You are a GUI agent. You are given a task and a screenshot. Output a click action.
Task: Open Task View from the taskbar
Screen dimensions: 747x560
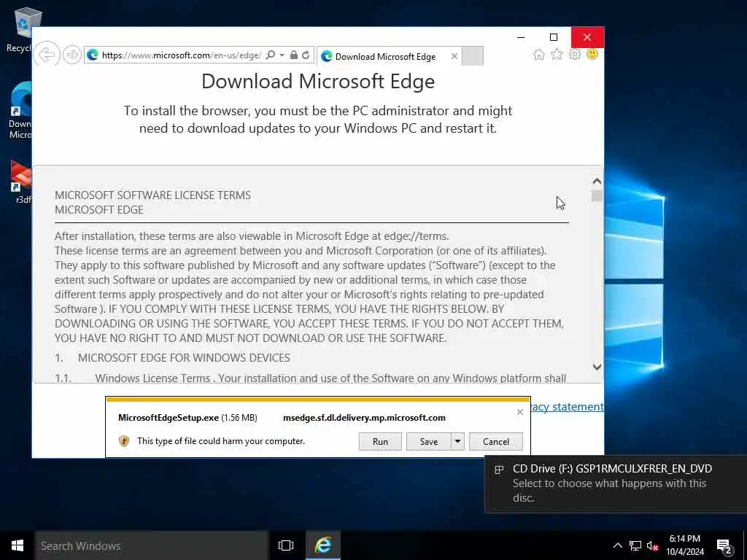pyautogui.click(x=286, y=545)
